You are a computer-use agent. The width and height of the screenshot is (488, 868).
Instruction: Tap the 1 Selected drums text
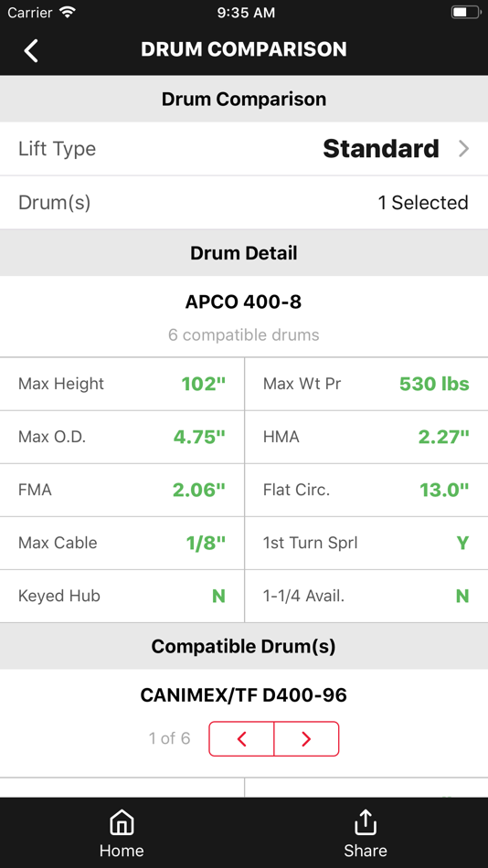[423, 203]
